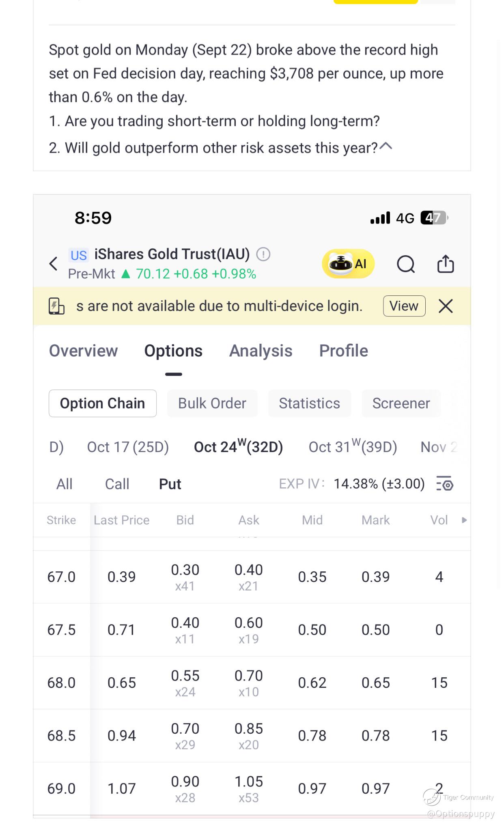Switch to the Analysis tab
The image size is (504, 825).
(x=261, y=351)
